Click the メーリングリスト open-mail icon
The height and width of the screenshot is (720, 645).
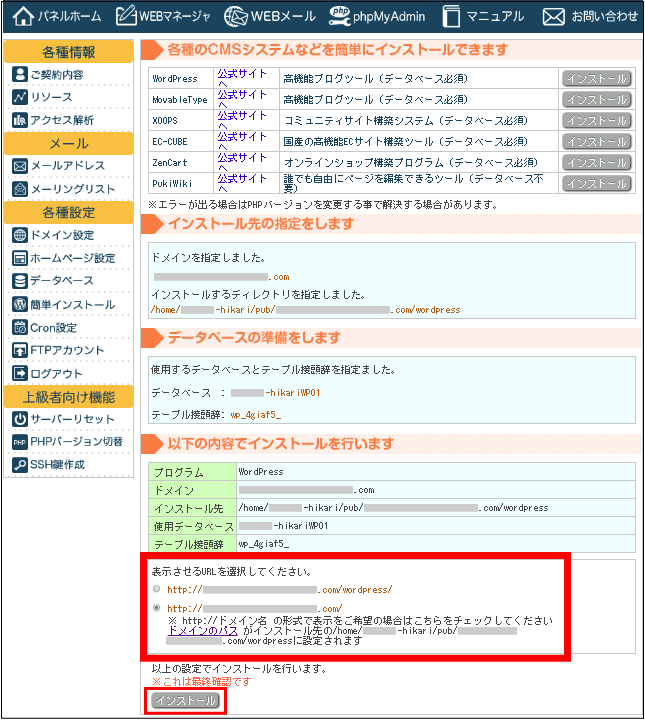pos(20,188)
